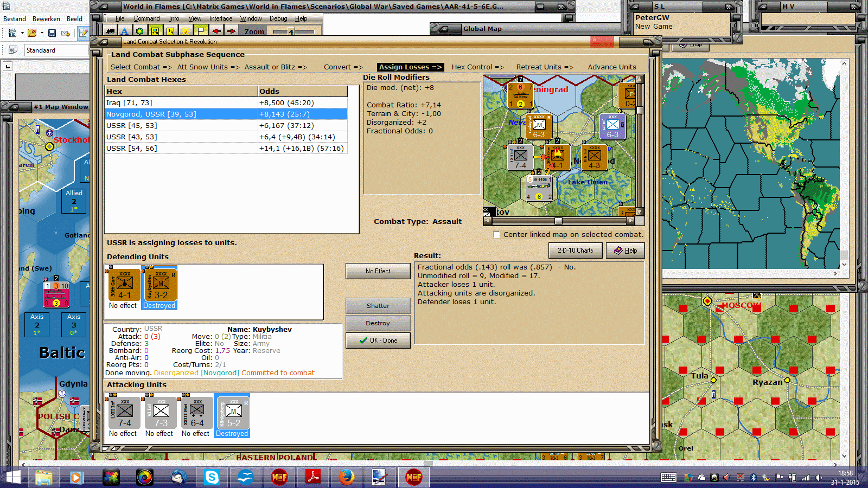Screen dimensions: 868x488
Task: Open the 2-D-10 Charts
Action: pos(575,251)
